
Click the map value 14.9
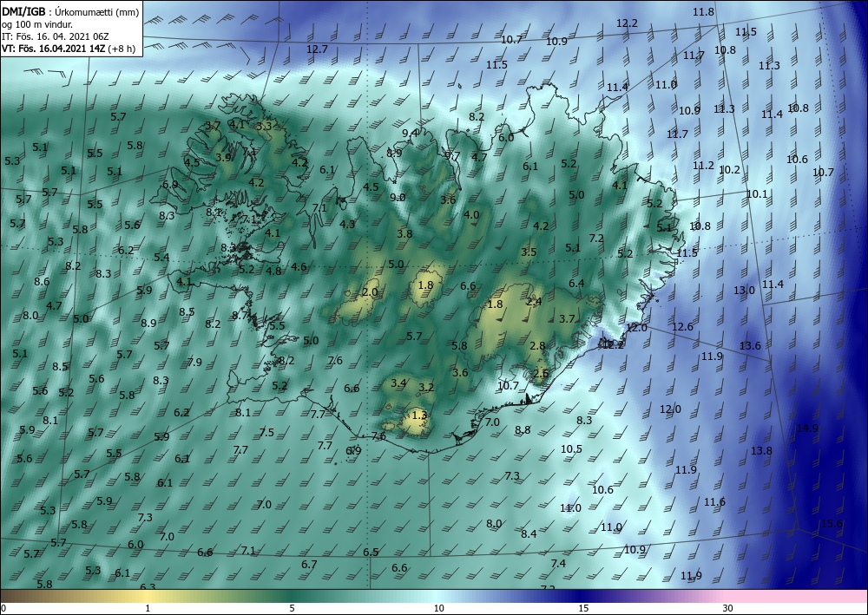pyautogui.click(x=807, y=428)
